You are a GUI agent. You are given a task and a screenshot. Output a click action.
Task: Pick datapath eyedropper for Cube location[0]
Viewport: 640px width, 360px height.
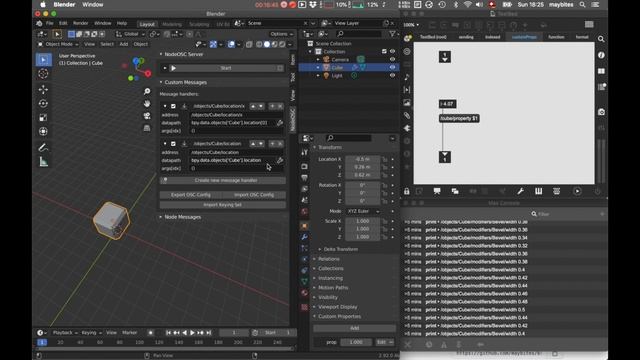[x=280, y=122]
